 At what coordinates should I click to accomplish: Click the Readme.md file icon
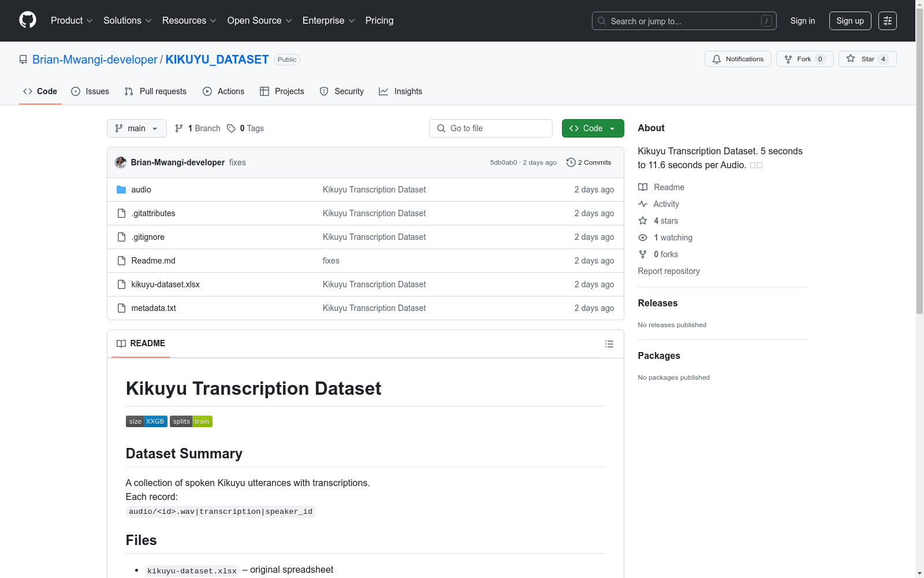(121, 261)
